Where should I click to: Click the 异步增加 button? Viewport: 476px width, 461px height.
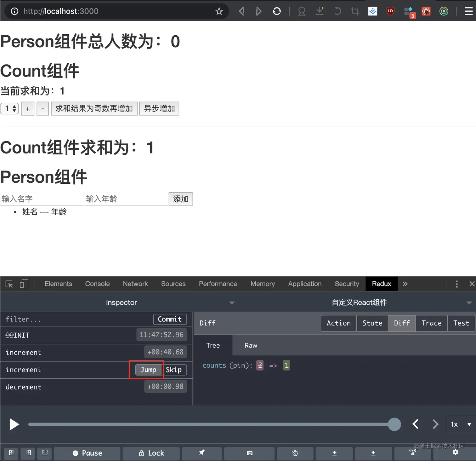(159, 109)
